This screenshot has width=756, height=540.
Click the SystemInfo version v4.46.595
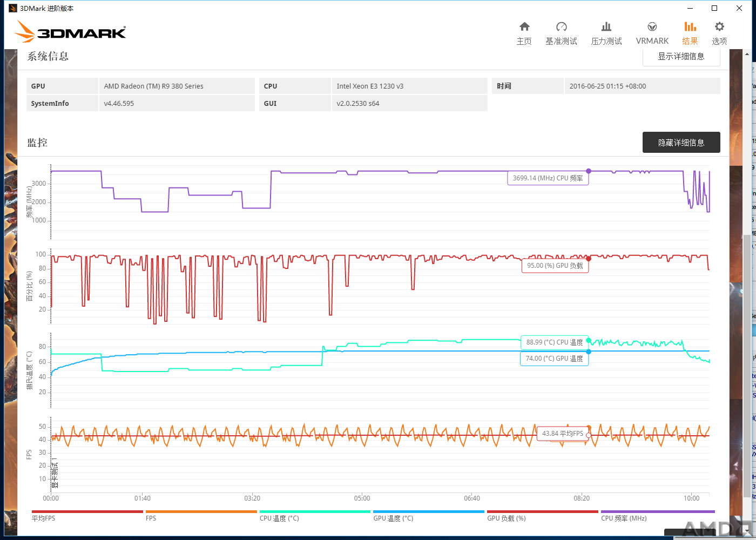click(x=119, y=104)
